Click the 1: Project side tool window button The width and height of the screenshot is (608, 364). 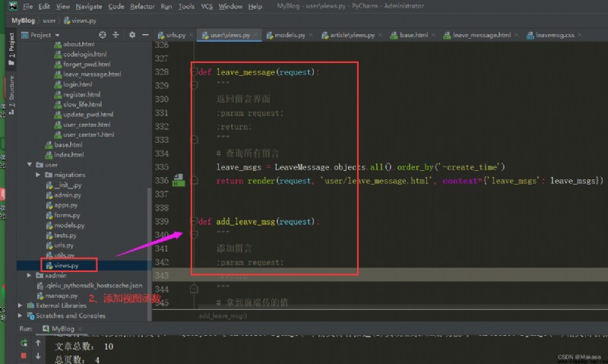tap(11, 49)
